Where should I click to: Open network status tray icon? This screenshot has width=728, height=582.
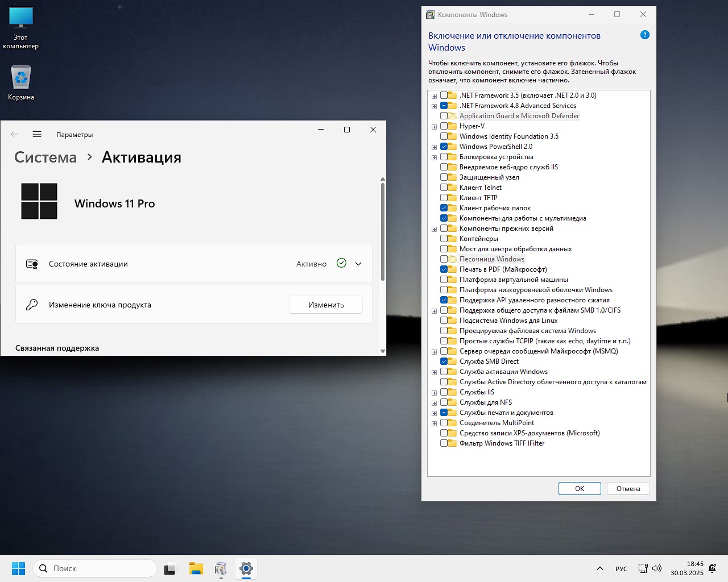[x=643, y=568]
